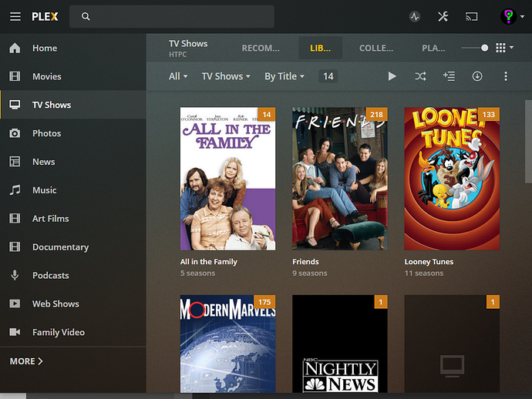
Task: Click the 14 item count badge
Action: point(328,76)
